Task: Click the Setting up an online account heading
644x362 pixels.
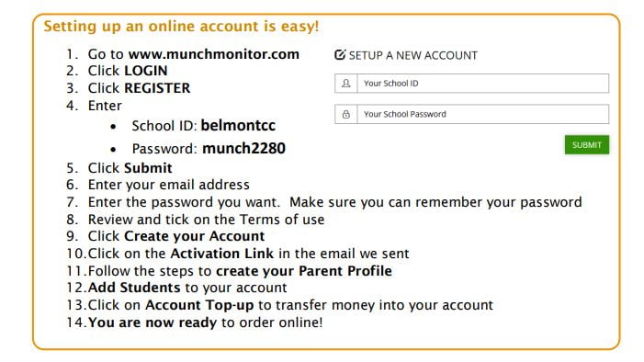Action: (181, 27)
